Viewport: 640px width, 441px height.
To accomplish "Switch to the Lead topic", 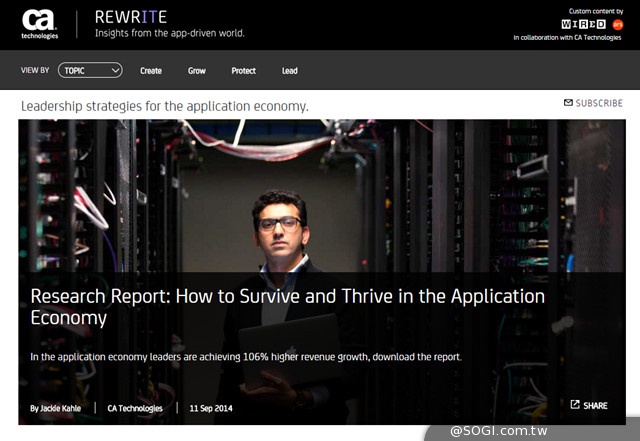I will click(x=289, y=71).
